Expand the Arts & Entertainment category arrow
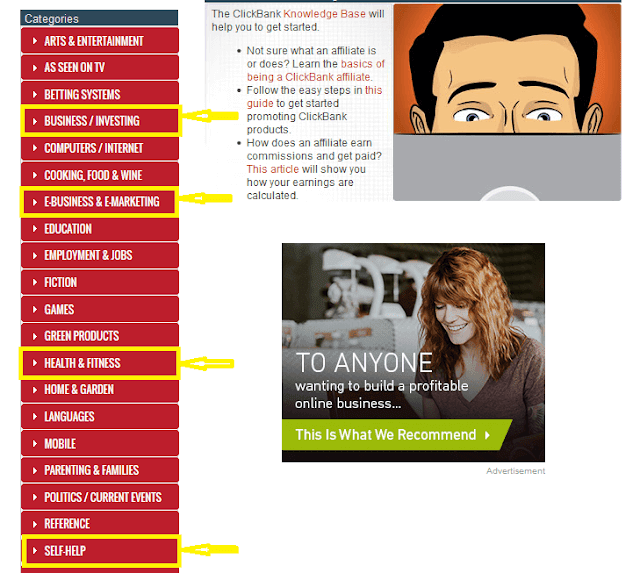This screenshot has width=640, height=573. 35,41
